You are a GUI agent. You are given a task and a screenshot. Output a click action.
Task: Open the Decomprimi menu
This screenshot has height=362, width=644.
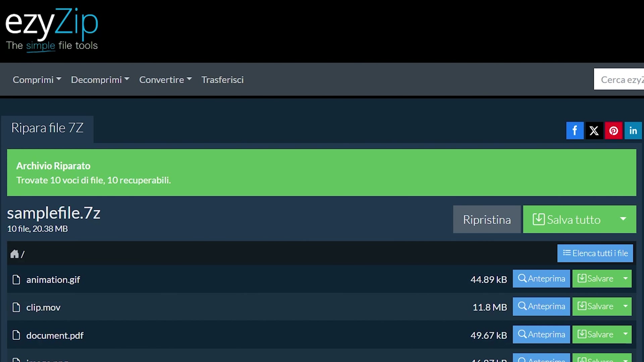click(x=100, y=80)
